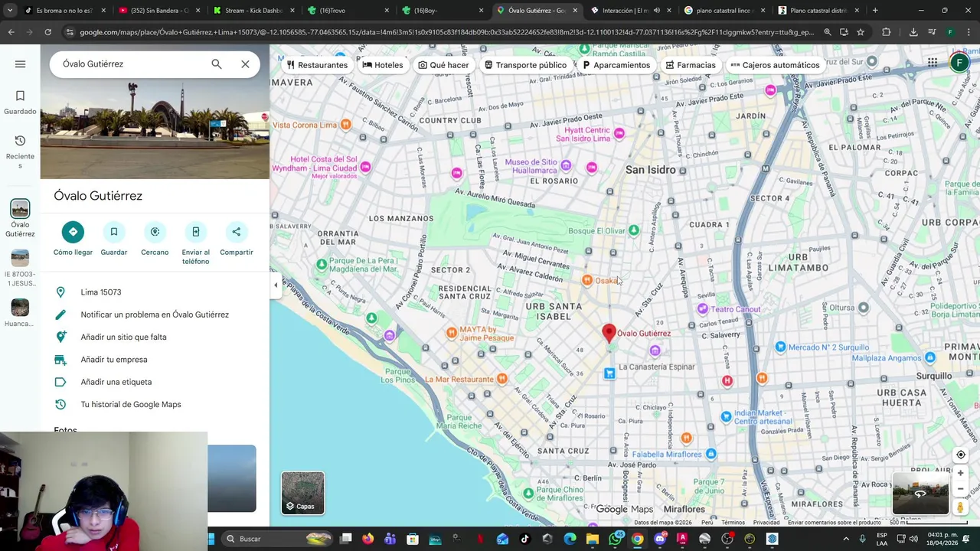
Task: Click Enviar al teléfono button
Action: point(195,243)
